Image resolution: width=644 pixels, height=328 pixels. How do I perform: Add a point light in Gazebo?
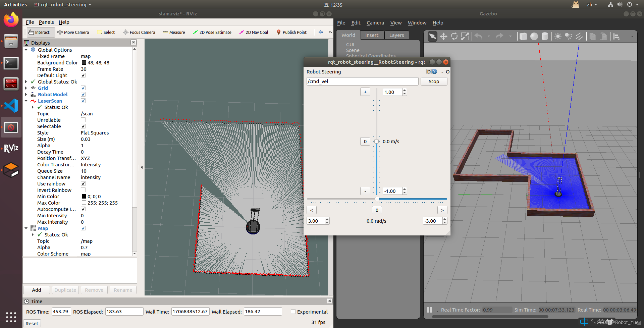[558, 36]
